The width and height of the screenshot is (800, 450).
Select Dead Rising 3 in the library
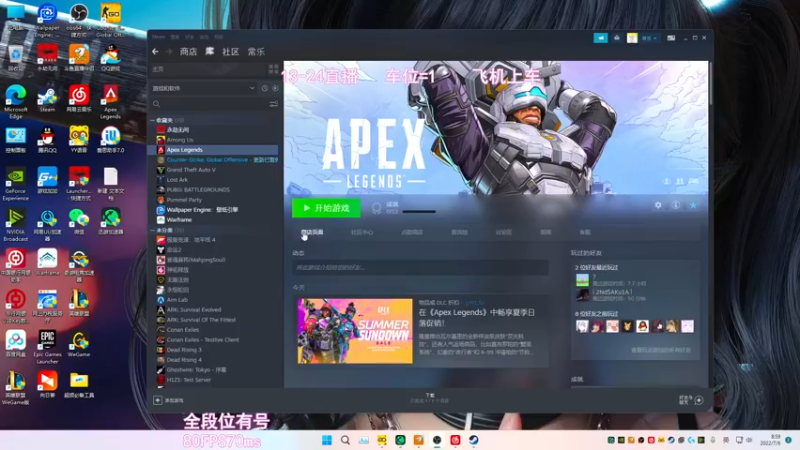[184, 350]
